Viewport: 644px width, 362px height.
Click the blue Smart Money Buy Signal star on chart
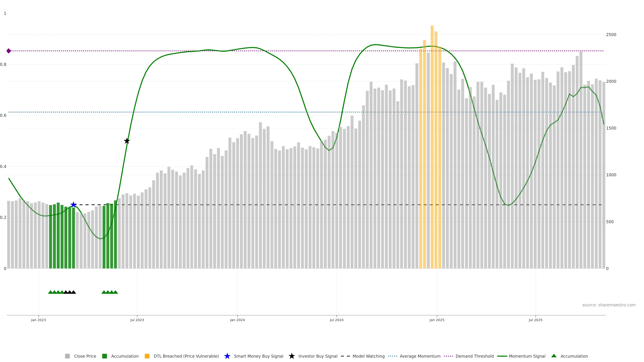point(73,205)
